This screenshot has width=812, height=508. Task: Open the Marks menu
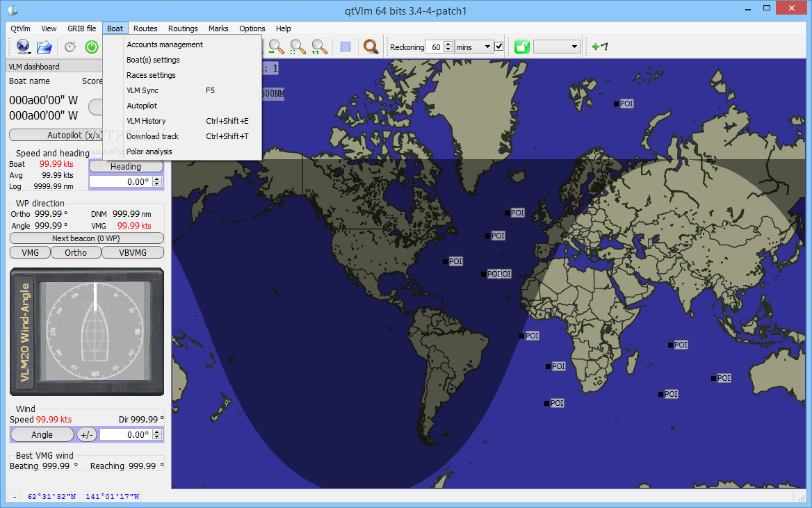[218, 28]
